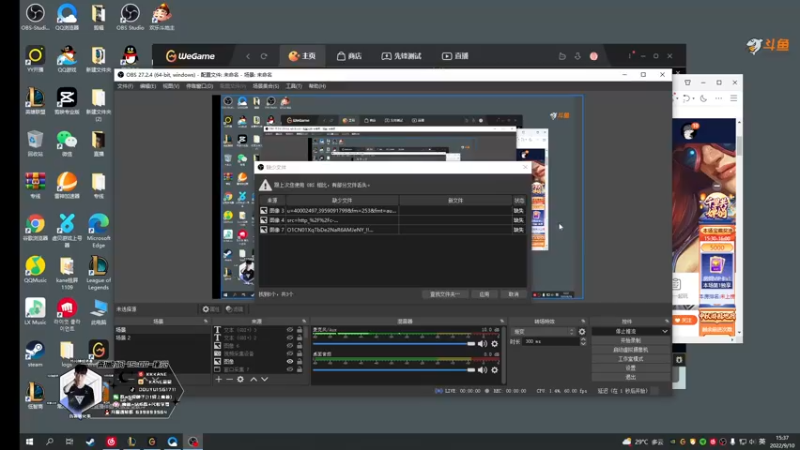Click the 时长 300 ms input field
800x450 pixels.
point(551,342)
